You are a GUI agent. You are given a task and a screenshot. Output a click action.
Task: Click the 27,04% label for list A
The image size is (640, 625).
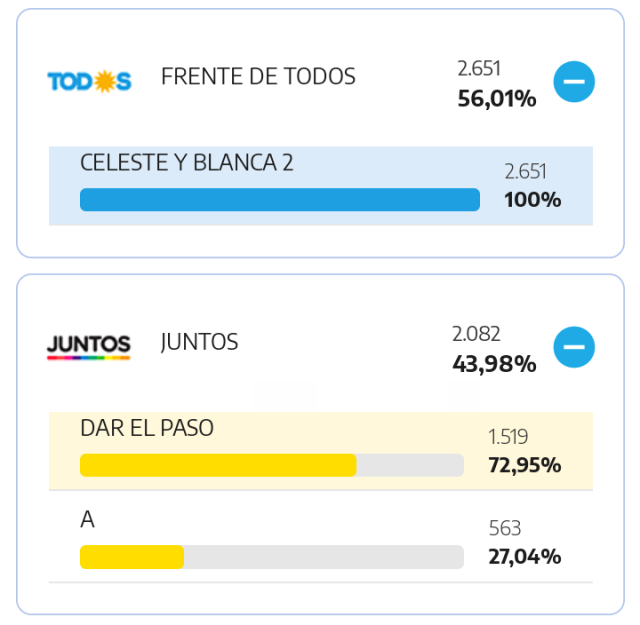pos(525,557)
